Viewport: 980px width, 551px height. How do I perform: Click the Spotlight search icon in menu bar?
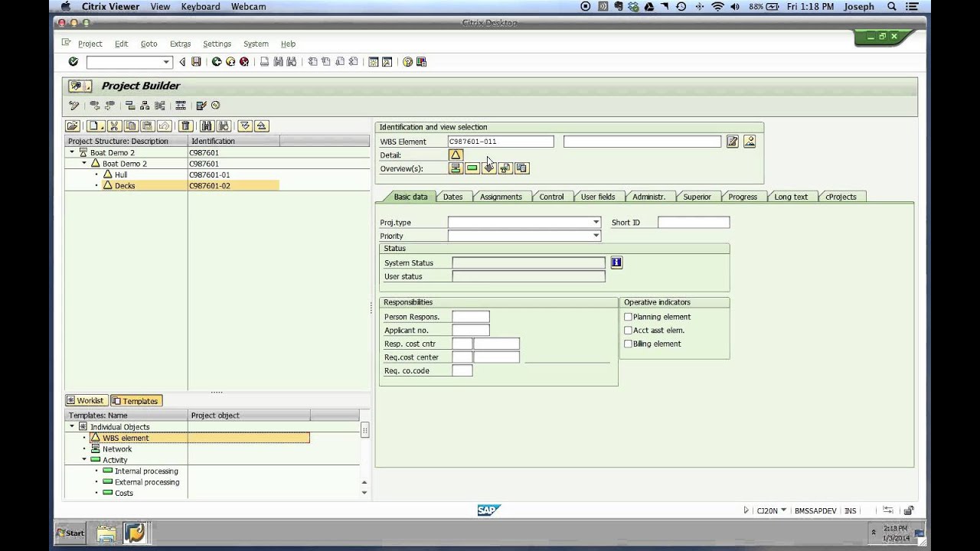click(x=892, y=7)
